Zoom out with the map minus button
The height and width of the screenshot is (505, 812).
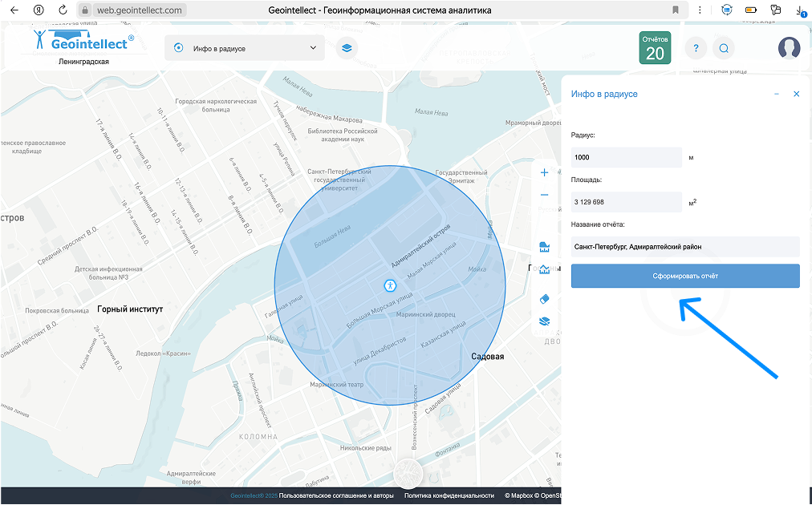click(x=545, y=195)
